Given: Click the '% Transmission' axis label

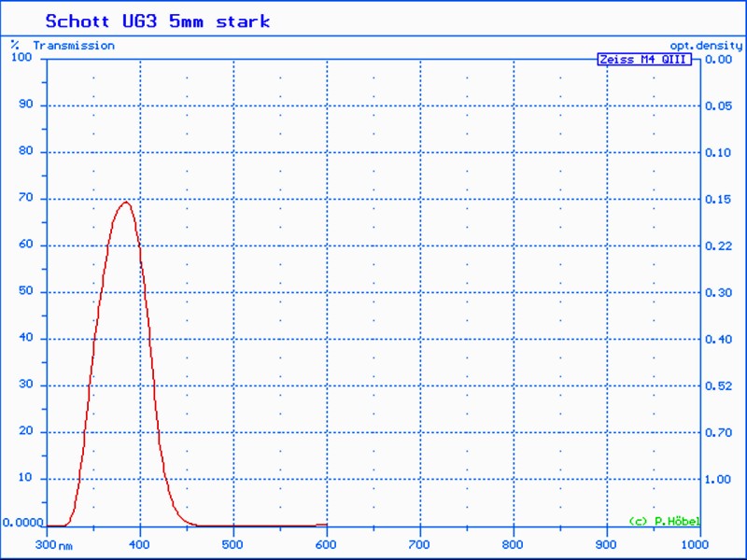Looking at the screenshot, I should pyautogui.click(x=63, y=45).
